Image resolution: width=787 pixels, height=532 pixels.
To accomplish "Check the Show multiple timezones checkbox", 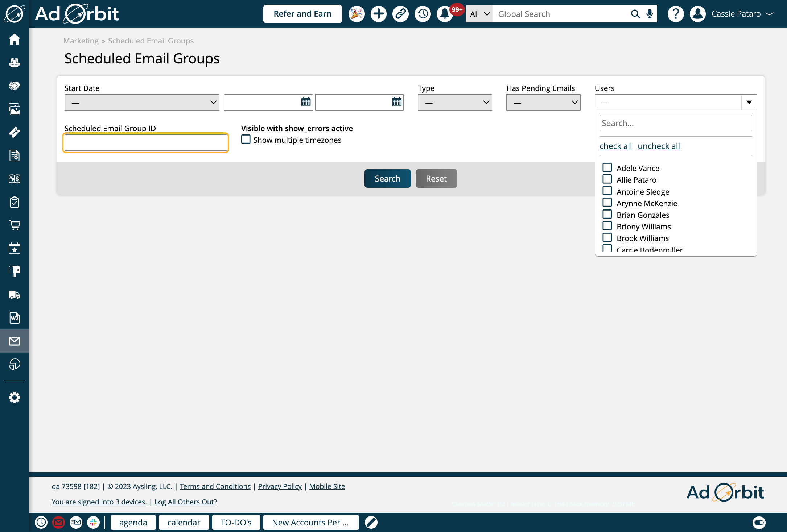I will (246, 139).
